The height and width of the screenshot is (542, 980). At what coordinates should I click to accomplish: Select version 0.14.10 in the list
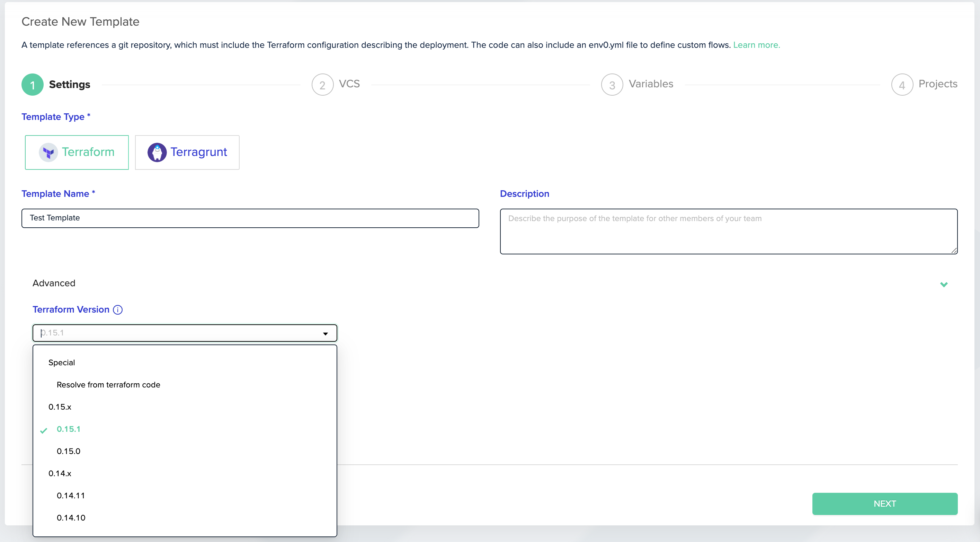(x=71, y=518)
